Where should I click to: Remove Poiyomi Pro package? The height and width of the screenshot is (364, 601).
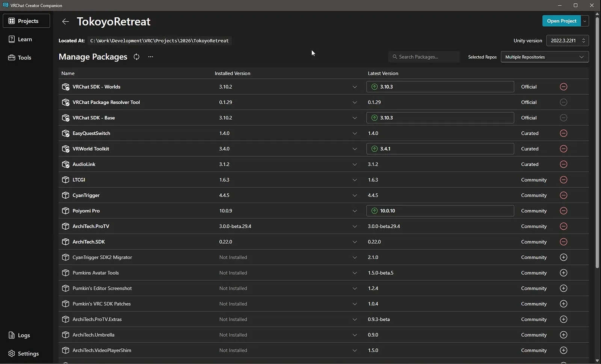click(563, 211)
